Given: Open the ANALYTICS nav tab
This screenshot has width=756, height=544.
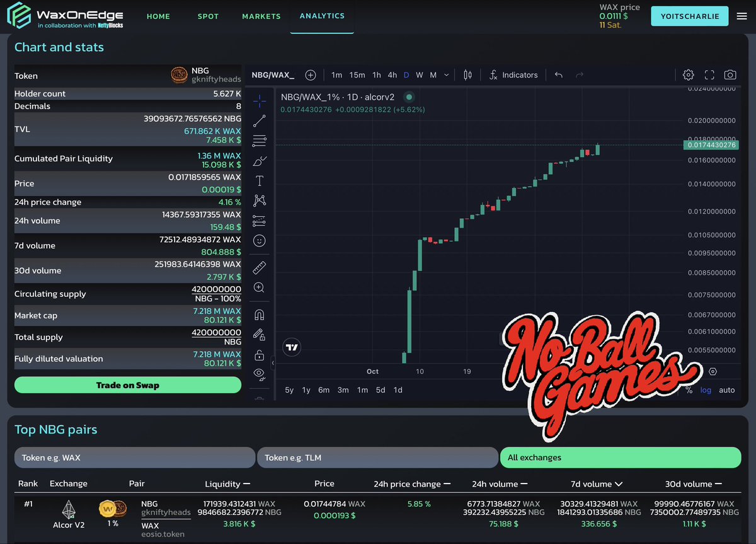Looking at the screenshot, I should [x=323, y=16].
